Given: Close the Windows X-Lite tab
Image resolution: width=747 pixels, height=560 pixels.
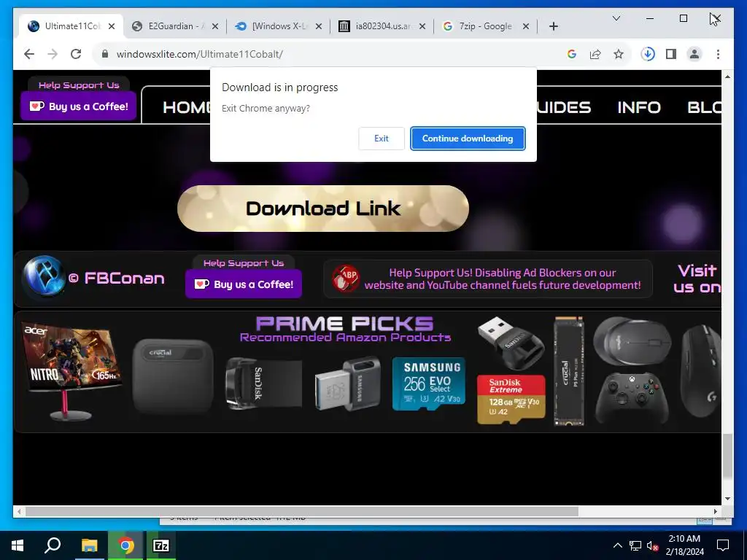Looking at the screenshot, I should pos(319,26).
